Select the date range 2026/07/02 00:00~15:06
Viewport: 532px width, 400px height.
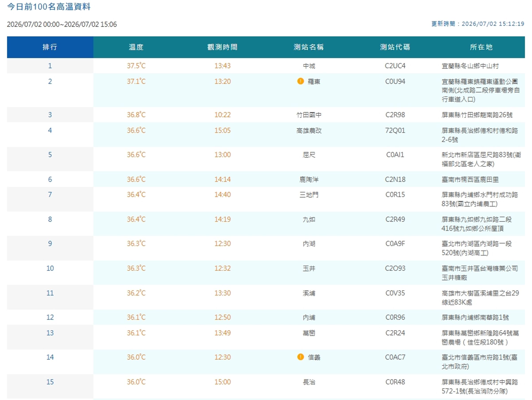pos(62,24)
